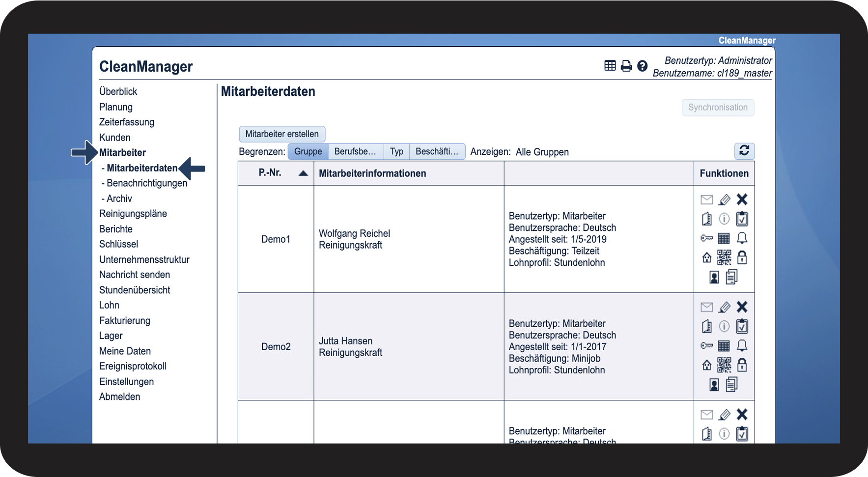
Task: Open Meine Daten in the sidebar
Action: (125, 351)
